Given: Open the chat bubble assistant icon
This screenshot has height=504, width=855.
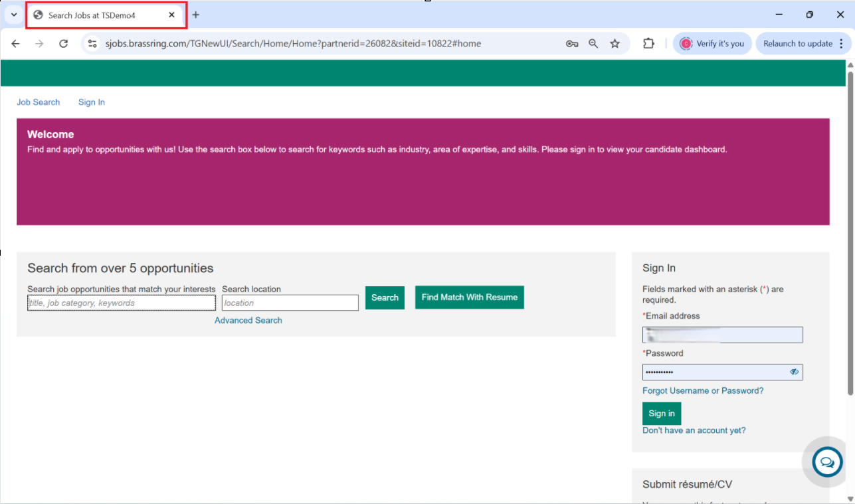Looking at the screenshot, I should coord(827,462).
